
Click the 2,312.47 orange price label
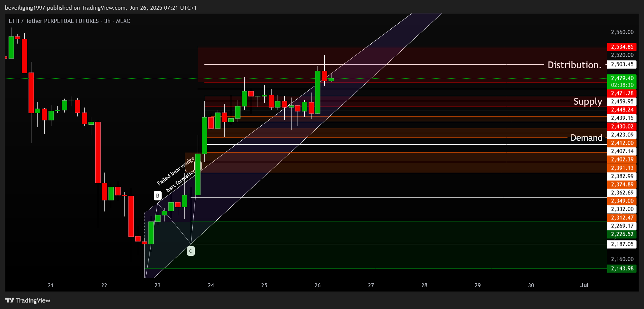tap(622, 218)
